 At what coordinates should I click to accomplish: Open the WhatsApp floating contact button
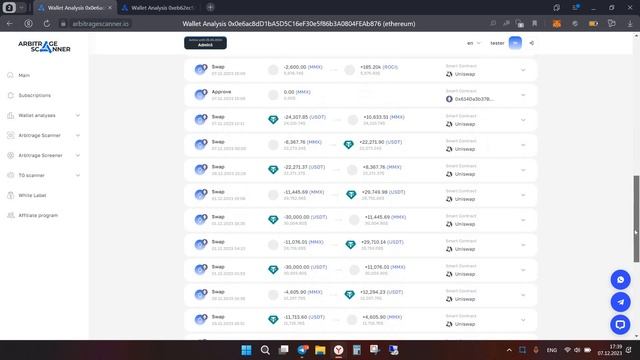(x=620, y=280)
